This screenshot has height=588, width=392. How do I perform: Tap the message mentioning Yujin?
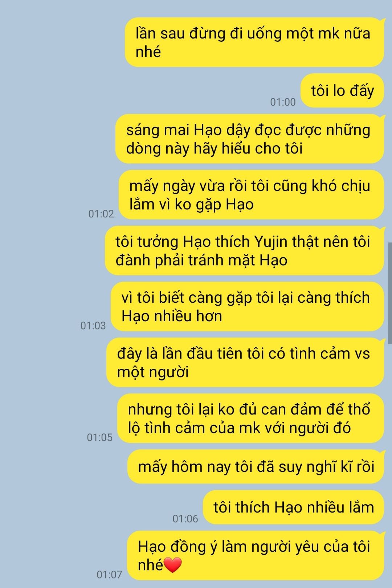pyautogui.click(x=244, y=250)
